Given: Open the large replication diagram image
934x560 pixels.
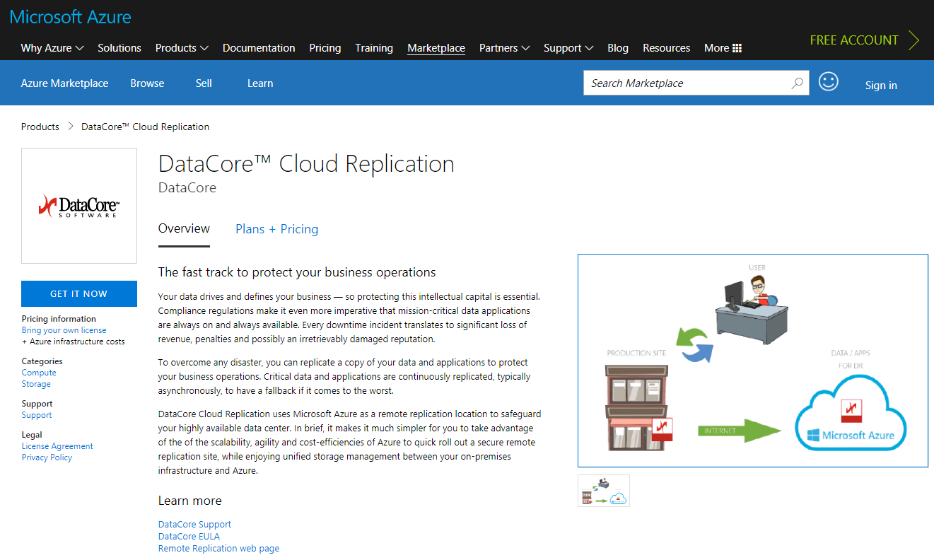Looking at the screenshot, I should tap(752, 361).
